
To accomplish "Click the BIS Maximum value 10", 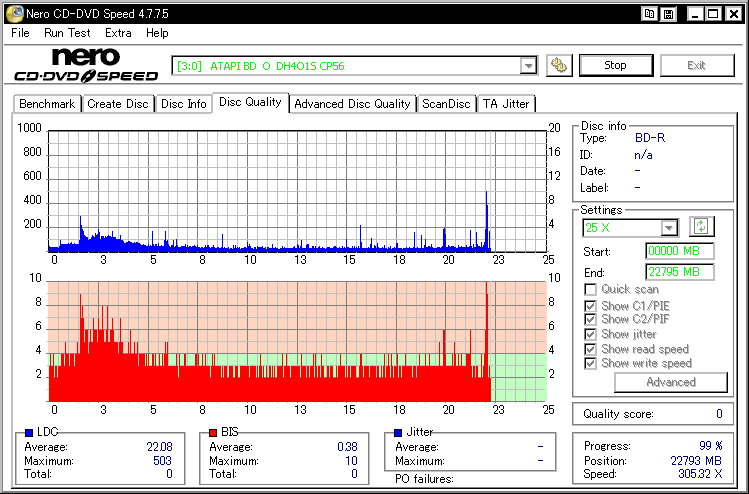I will (x=351, y=461).
